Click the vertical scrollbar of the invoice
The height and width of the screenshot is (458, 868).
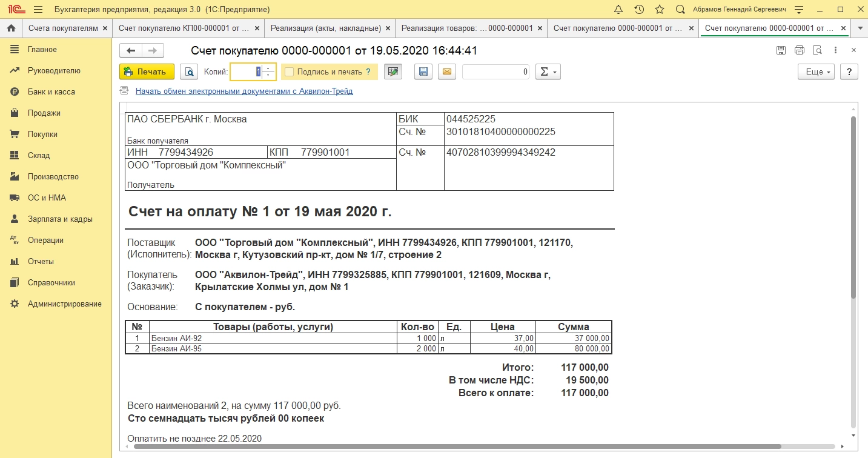[x=853, y=206]
